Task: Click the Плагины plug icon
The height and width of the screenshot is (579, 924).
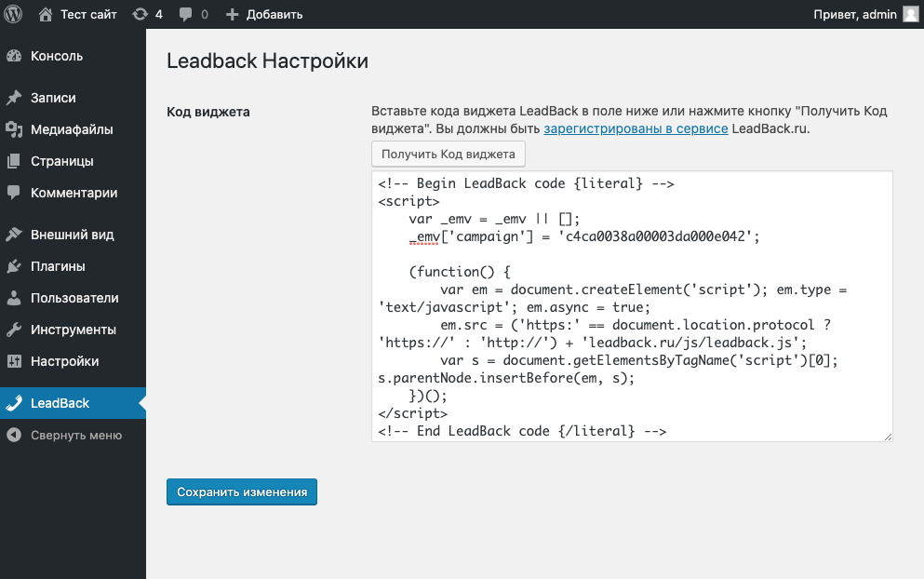Action: point(14,266)
